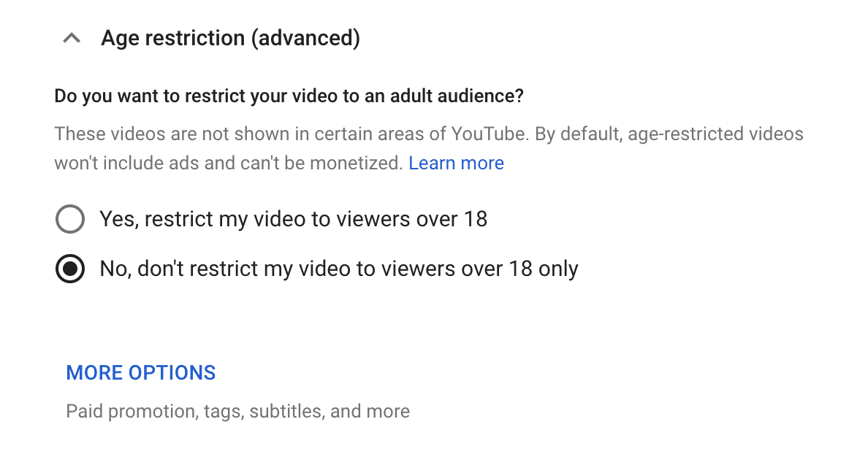Click the Age restriction (advanced) heading

pos(231,37)
